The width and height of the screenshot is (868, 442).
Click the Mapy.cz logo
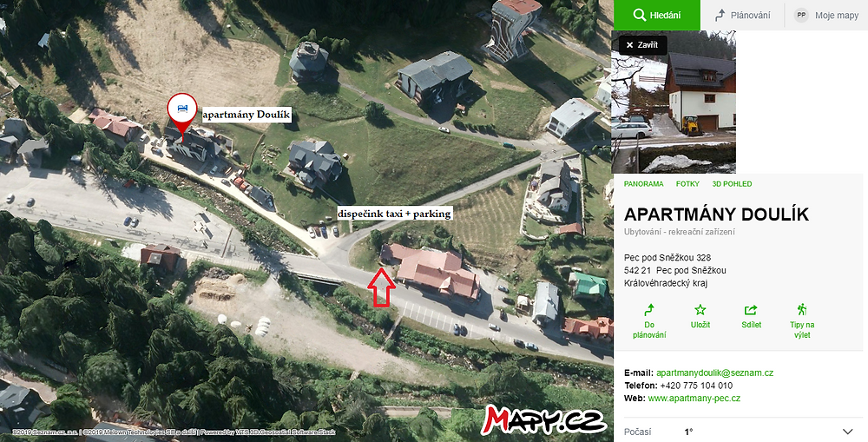click(x=543, y=419)
